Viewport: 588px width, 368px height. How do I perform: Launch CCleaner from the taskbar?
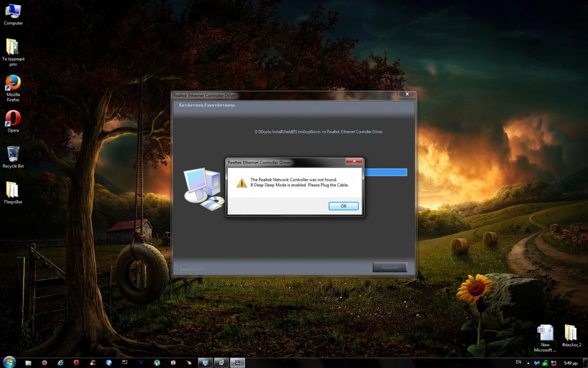click(93, 363)
